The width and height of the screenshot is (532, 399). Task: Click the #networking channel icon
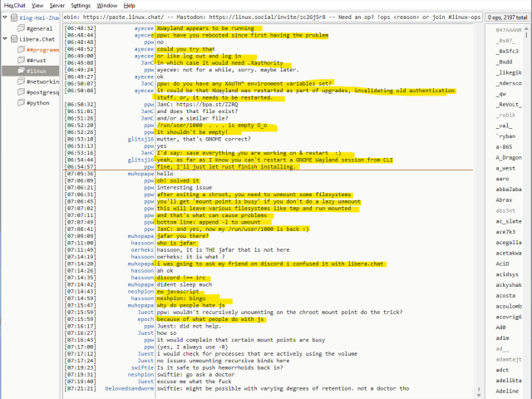(x=20, y=82)
